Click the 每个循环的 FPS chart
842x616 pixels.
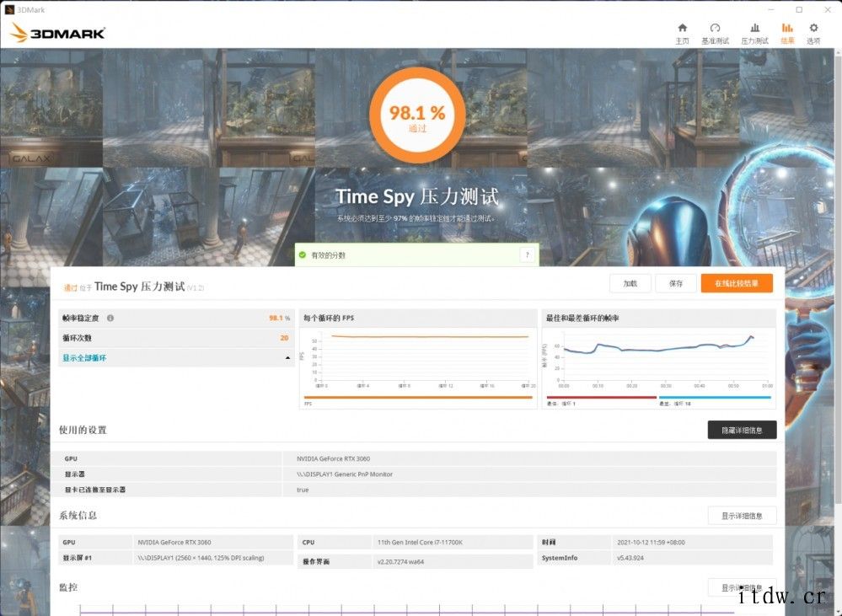coord(418,358)
